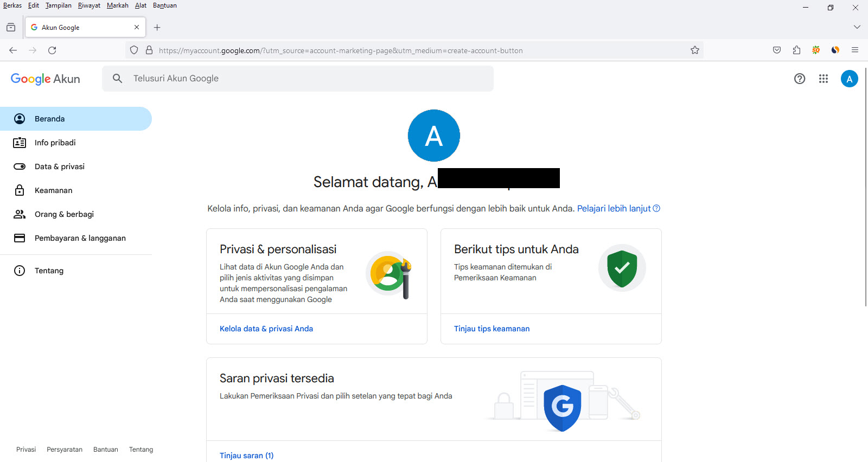Click the Help question mark icon
This screenshot has width=868, height=462.
(x=799, y=79)
